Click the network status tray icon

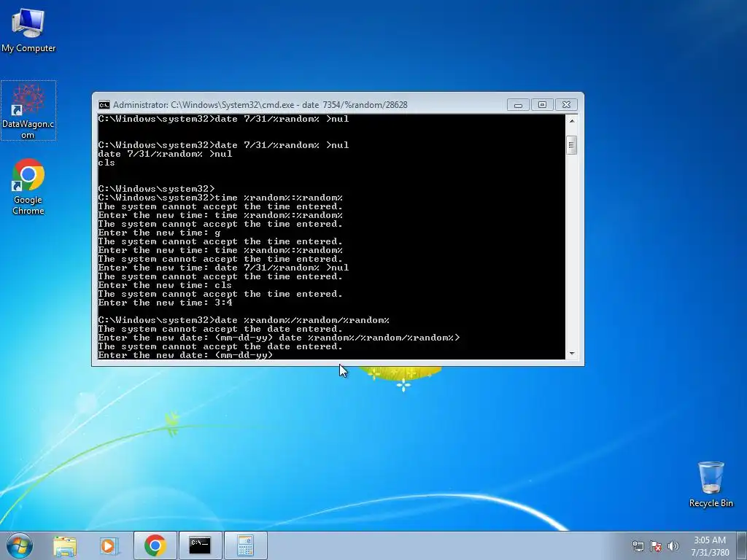[638, 546]
